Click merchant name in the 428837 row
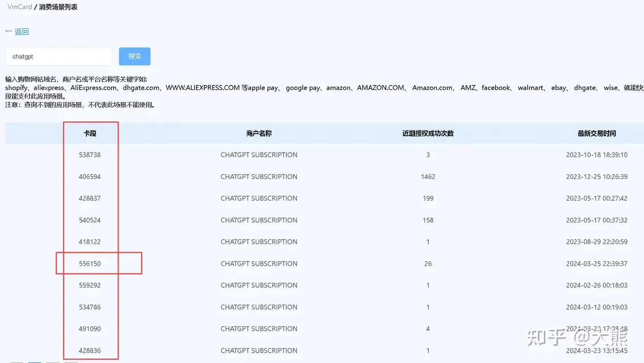 pos(259,198)
